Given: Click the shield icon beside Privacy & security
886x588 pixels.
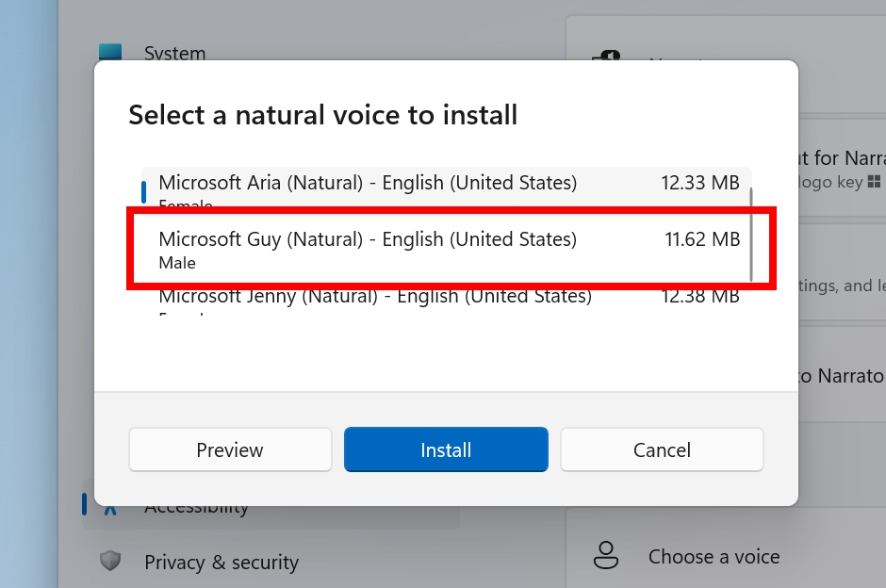Looking at the screenshot, I should [110, 561].
